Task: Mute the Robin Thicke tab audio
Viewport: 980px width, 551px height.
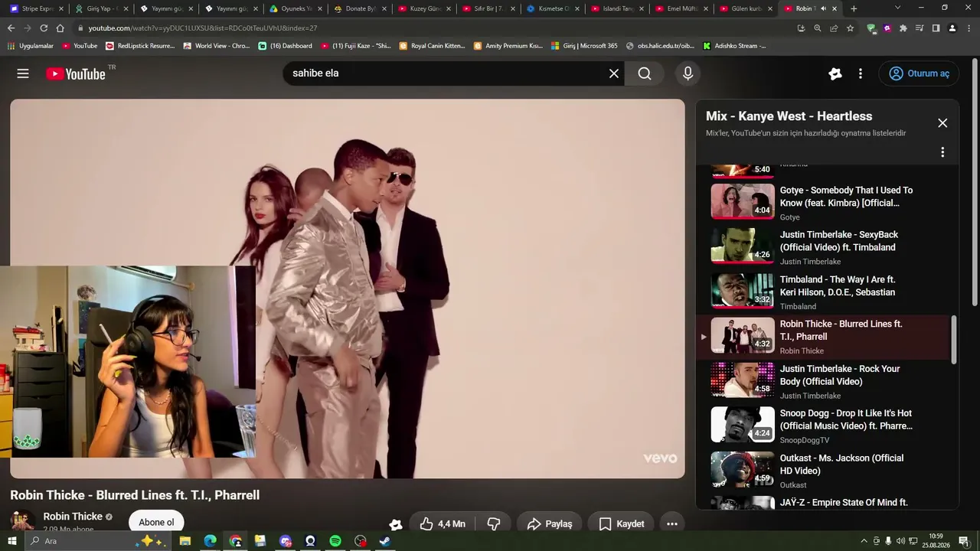Action: 823,8
